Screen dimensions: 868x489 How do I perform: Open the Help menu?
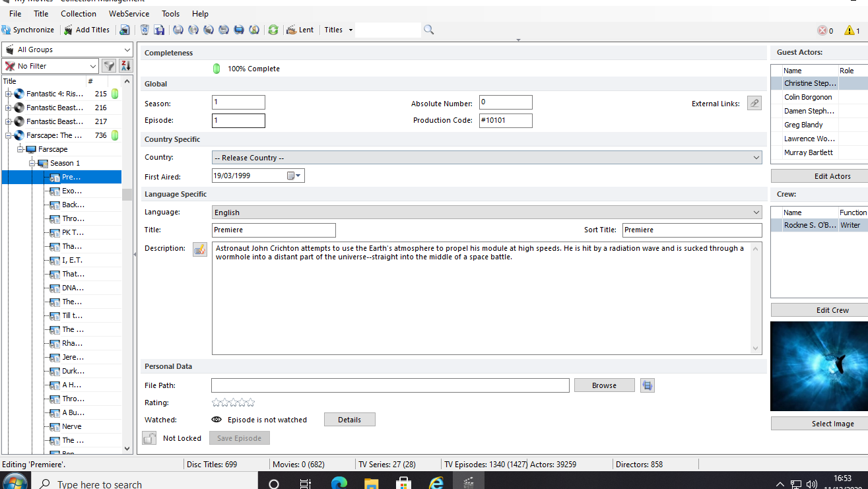point(200,13)
